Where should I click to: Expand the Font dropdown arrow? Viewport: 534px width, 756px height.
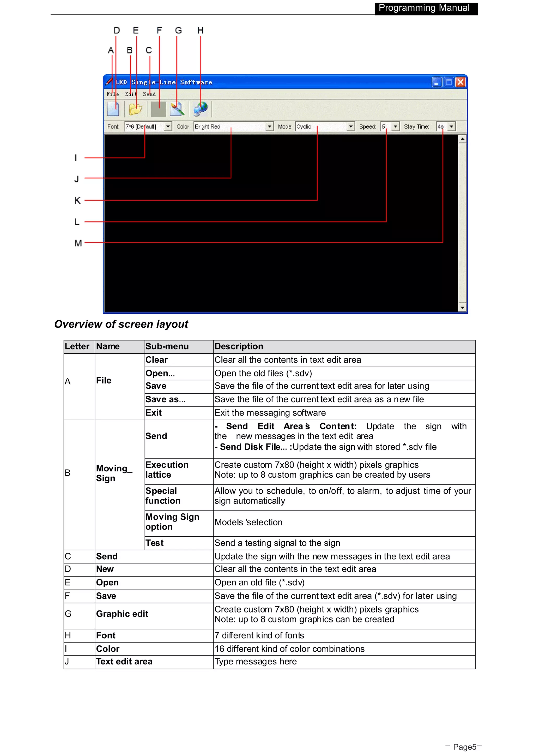click(x=168, y=127)
